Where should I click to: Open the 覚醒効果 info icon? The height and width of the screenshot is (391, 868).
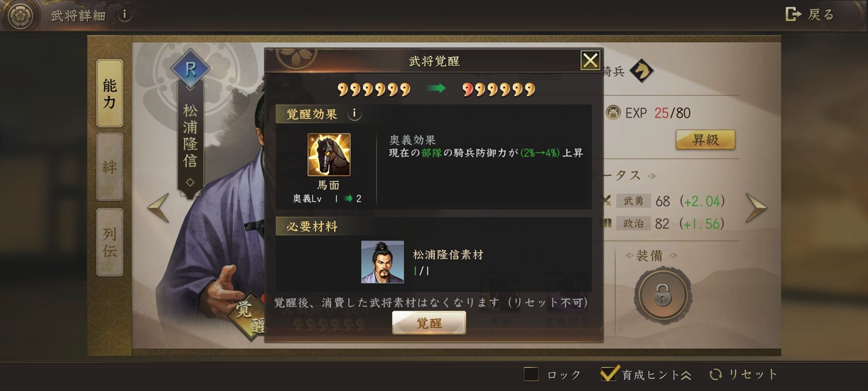point(354,113)
